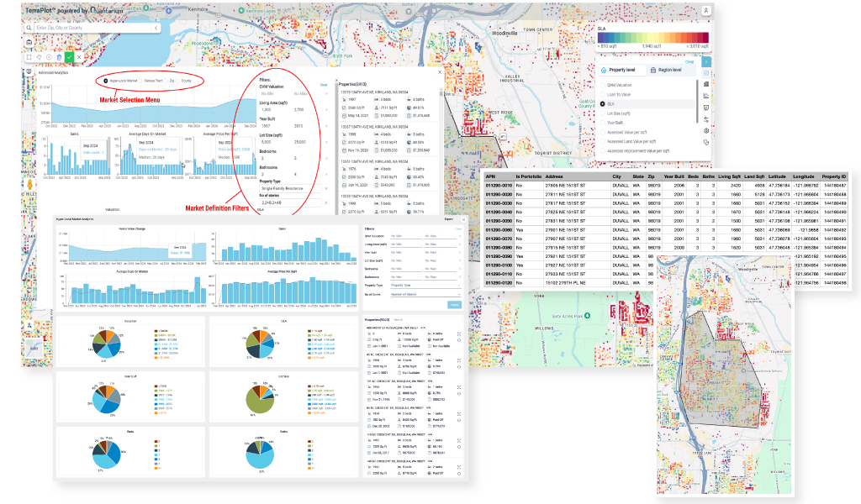Image resolution: width=861 pixels, height=504 pixels.
Task: Clear the Year Built filter with its X icon
Action: click(327, 126)
